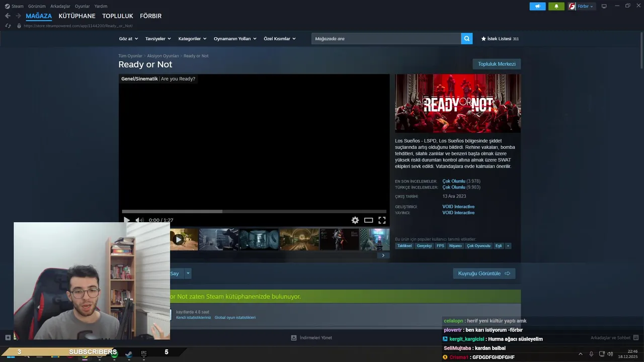Select the Taktiksel tag
644x362 pixels.
404,246
